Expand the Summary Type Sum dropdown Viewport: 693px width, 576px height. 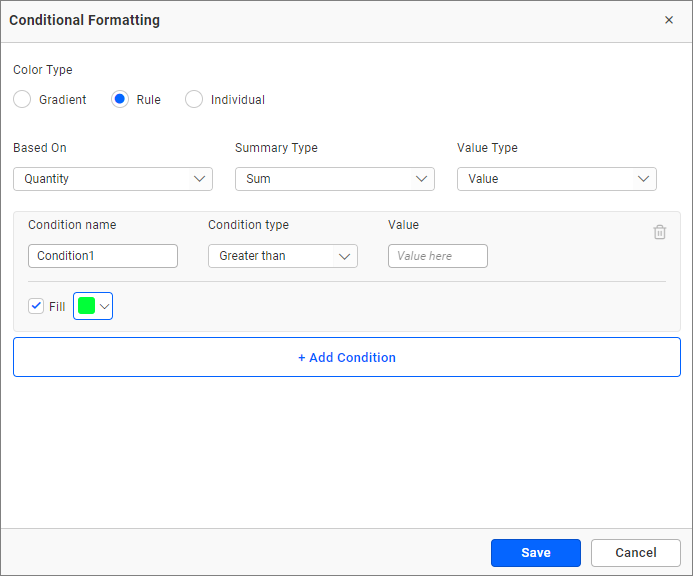pos(335,179)
